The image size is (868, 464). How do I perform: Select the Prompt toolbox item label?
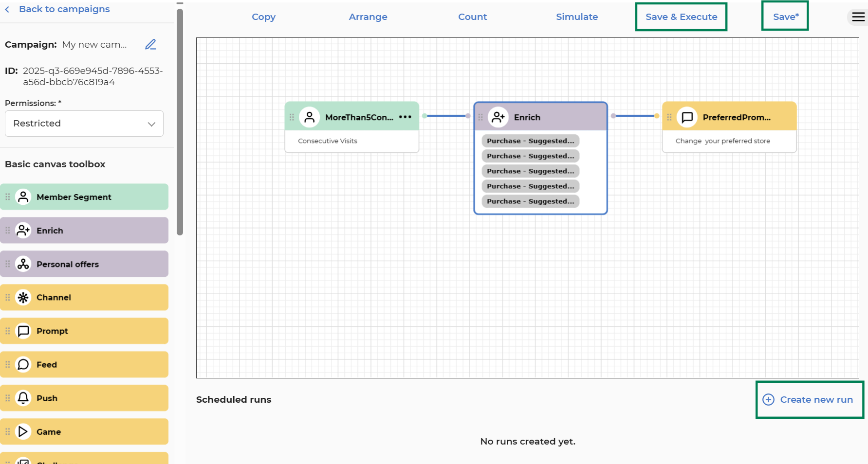click(52, 331)
